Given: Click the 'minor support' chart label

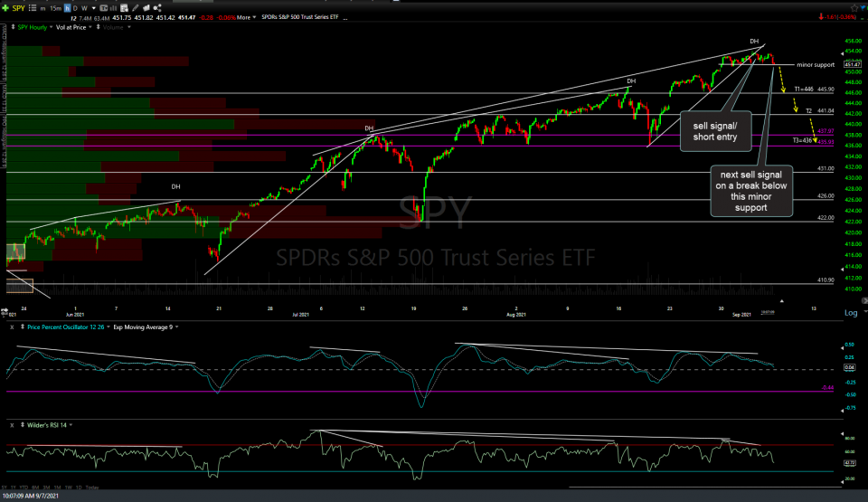Looking at the screenshot, I should [816, 65].
